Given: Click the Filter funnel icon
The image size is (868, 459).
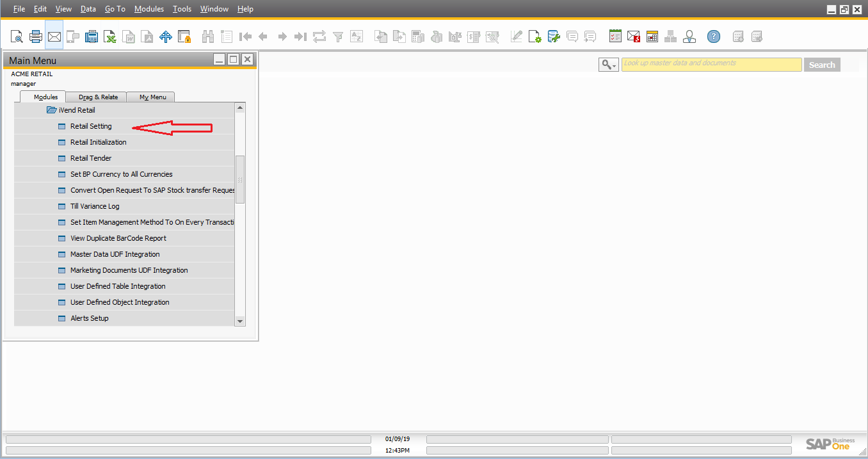Looking at the screenshot, I should (338, 36).
